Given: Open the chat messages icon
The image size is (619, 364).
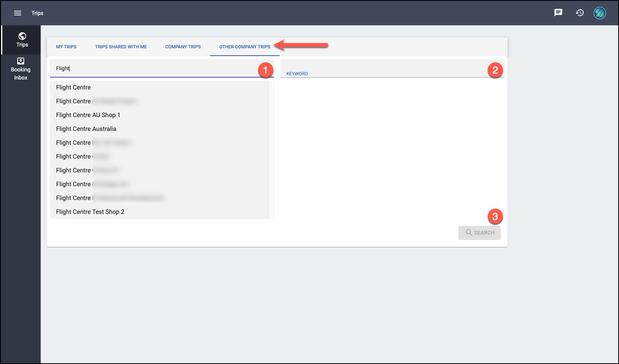Looking at the screenshot, I should (558, 13).
